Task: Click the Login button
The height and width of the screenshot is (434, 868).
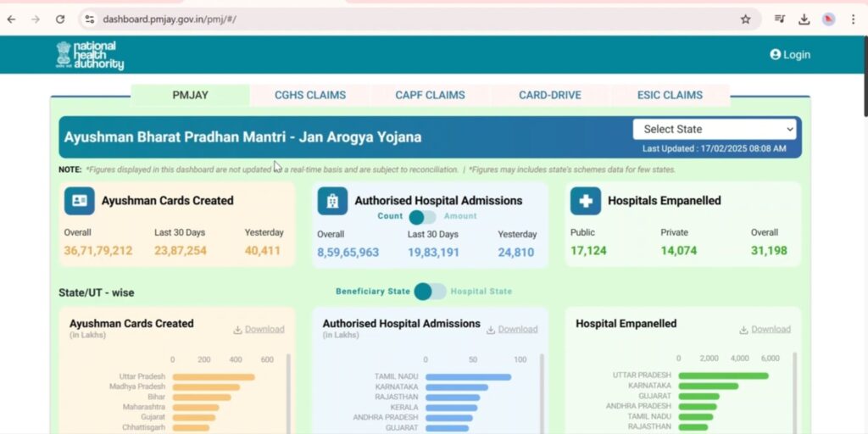Action: [x=790, y=54]
